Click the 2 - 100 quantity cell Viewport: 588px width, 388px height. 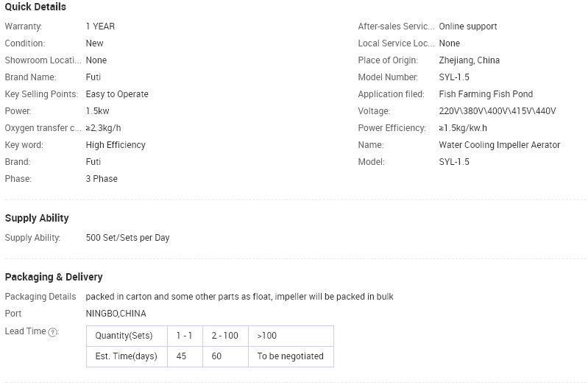pyautogui.click(x=225, y=336)
